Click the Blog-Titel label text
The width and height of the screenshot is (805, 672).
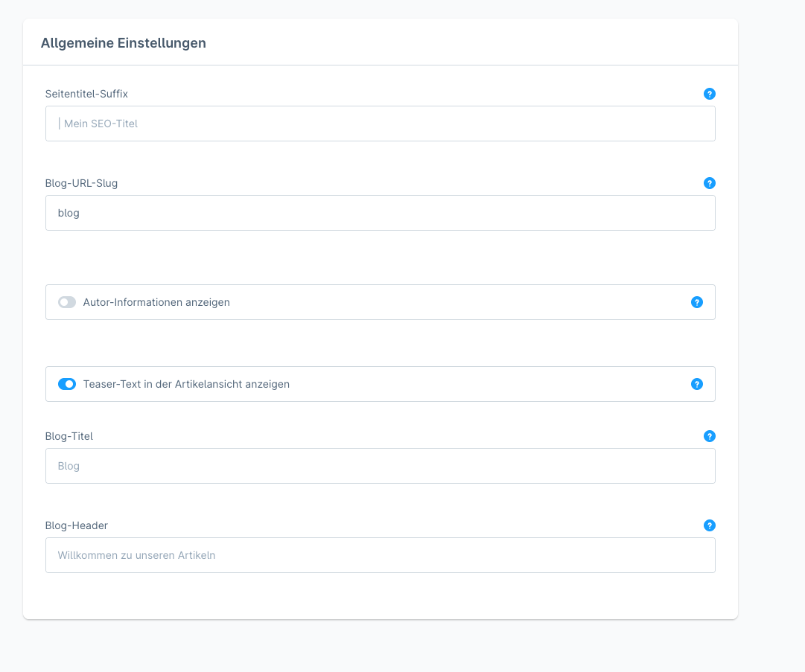point(69,436)
